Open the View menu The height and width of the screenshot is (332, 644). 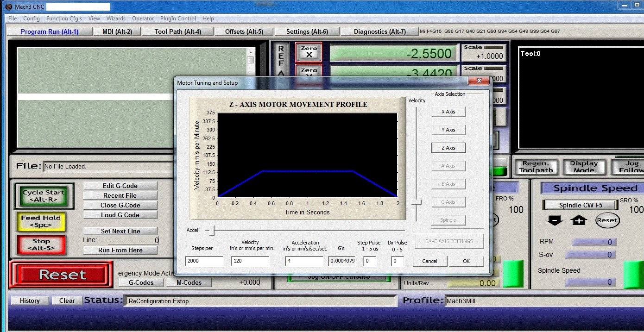point(94,19)
